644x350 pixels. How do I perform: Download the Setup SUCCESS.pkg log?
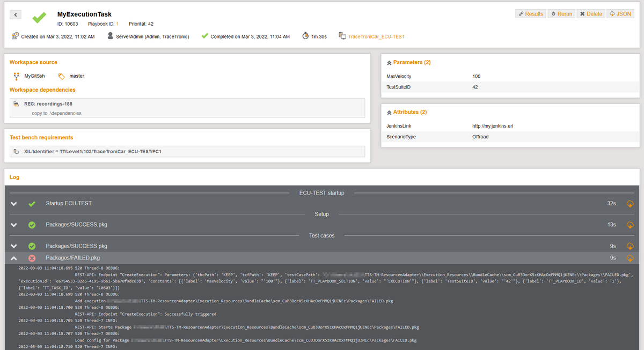click(630, 225)
